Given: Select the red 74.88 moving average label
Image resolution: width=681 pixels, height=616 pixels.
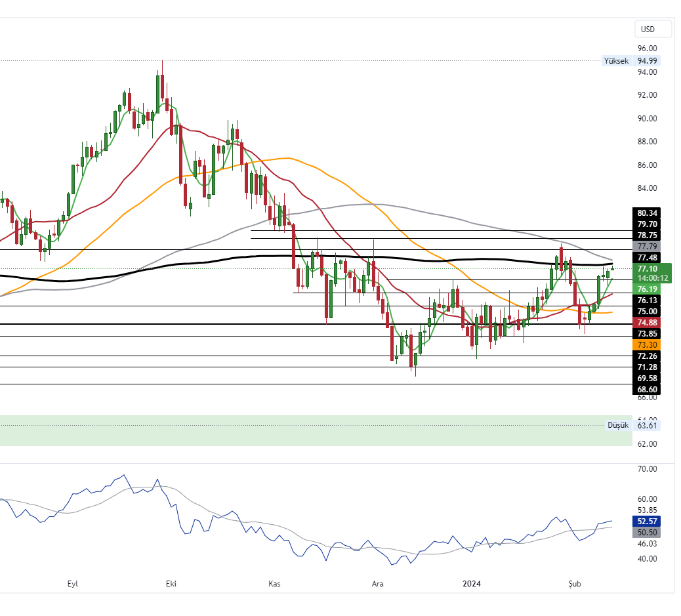Looking at the screenshot, I should (648, 323).
